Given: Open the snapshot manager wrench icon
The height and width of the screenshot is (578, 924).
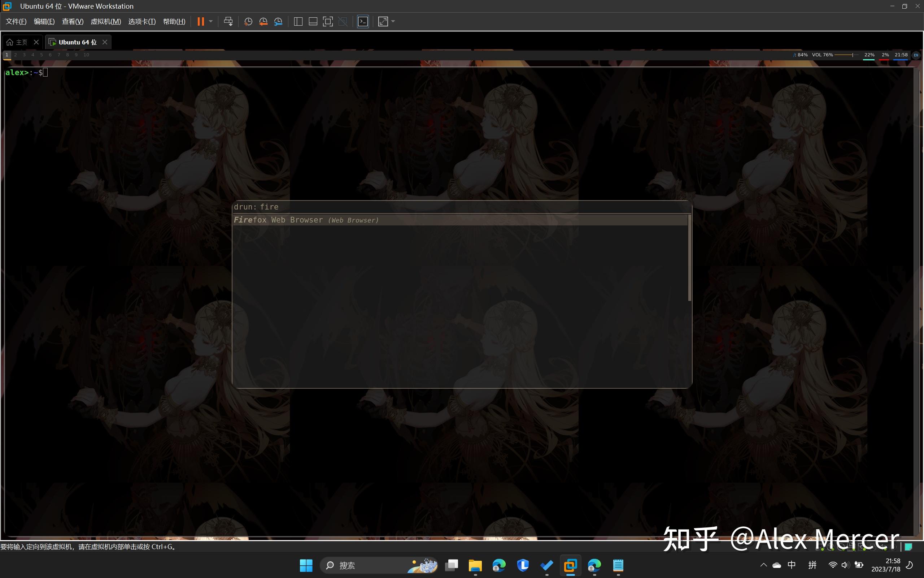Looking at the screenshot, I should 278,21.
